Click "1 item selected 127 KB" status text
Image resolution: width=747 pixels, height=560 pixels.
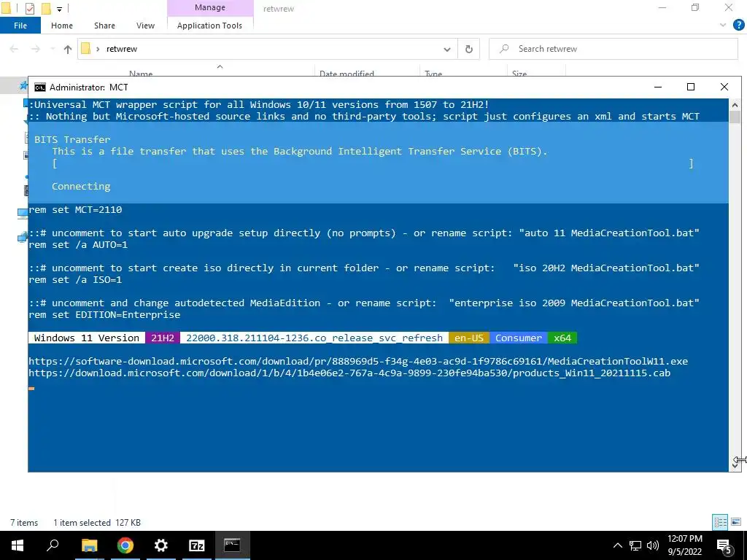pos(97,522)
